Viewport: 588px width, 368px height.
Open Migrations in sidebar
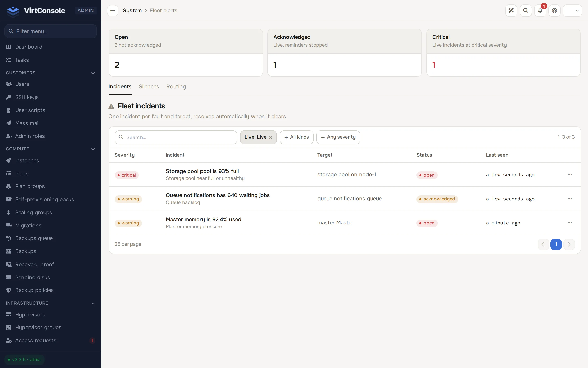(51, 225)
